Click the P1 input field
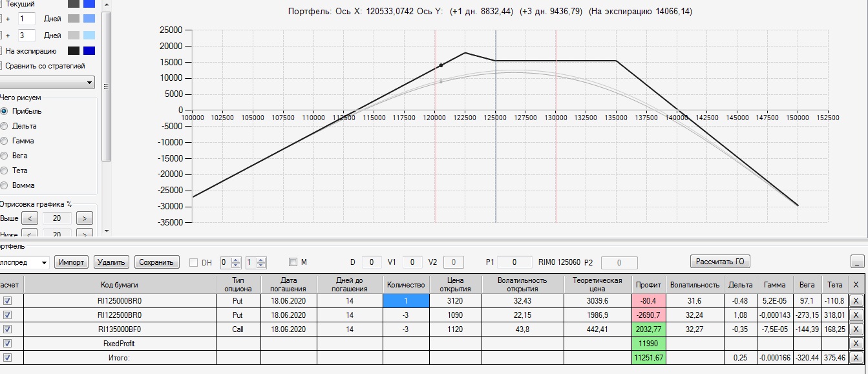Screen dimensions: 868x374 514,262
